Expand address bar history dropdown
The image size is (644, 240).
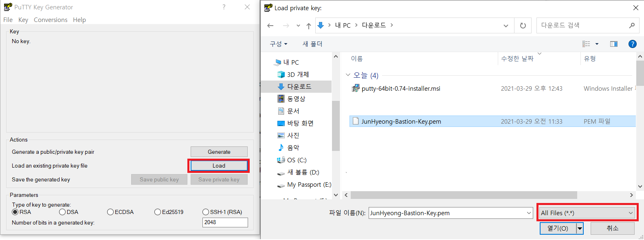(506, 26)
